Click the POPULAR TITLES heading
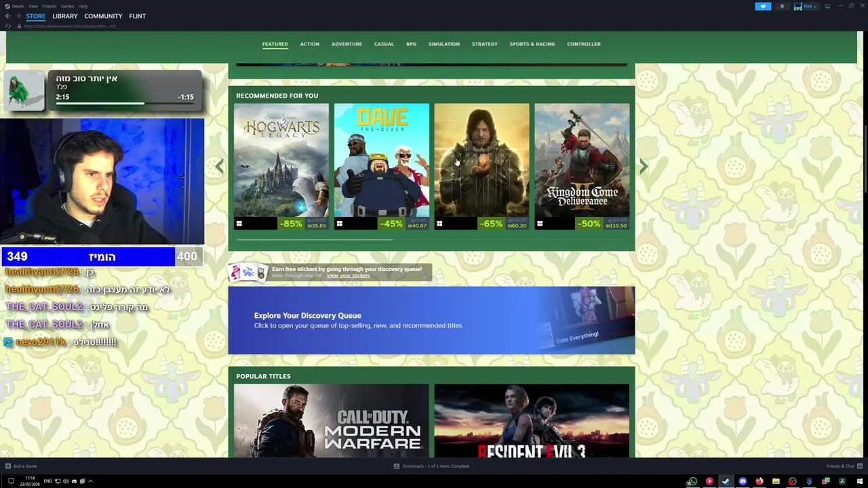The width and height of the screenshot is (868, 488). (x=263, y=376)
